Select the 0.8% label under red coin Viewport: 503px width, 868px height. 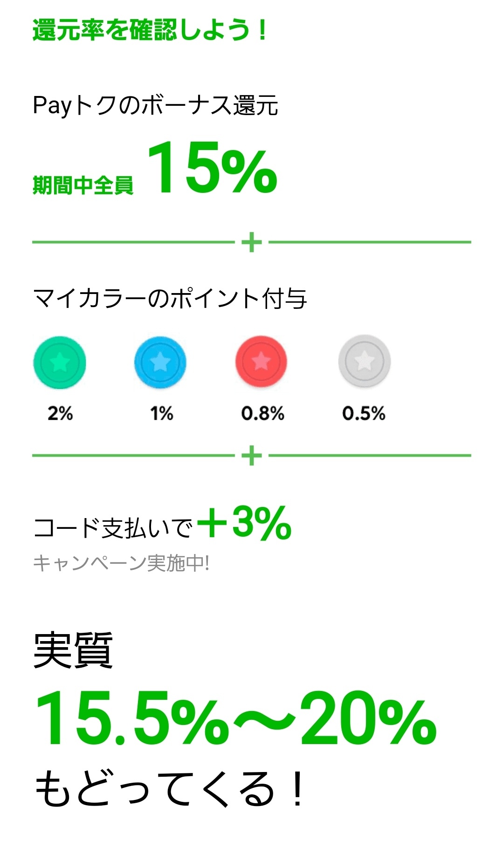(x=262, y=413)
